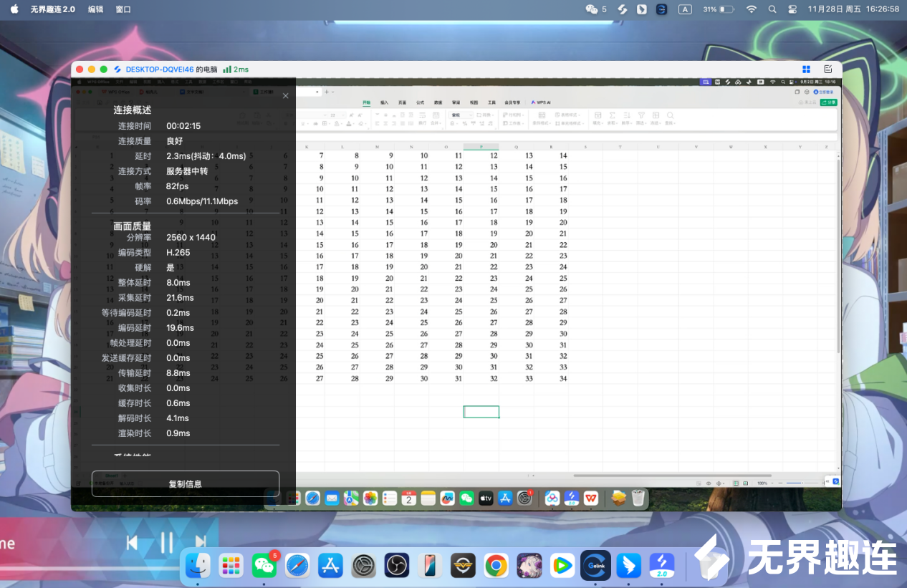This screenshot has width=907, height=588.
Task: Open the Apple menu
Action: [x=14, y=9]
